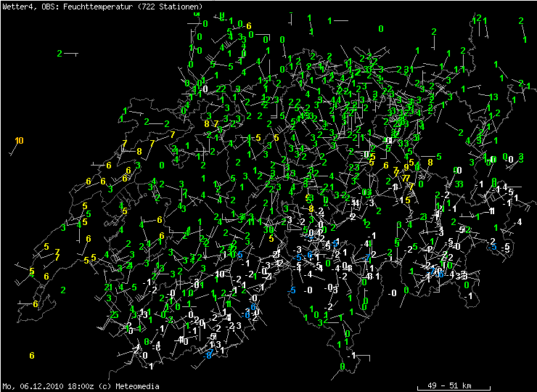
Task: Click the (722 Stationen) station count text
Action: 175,6
